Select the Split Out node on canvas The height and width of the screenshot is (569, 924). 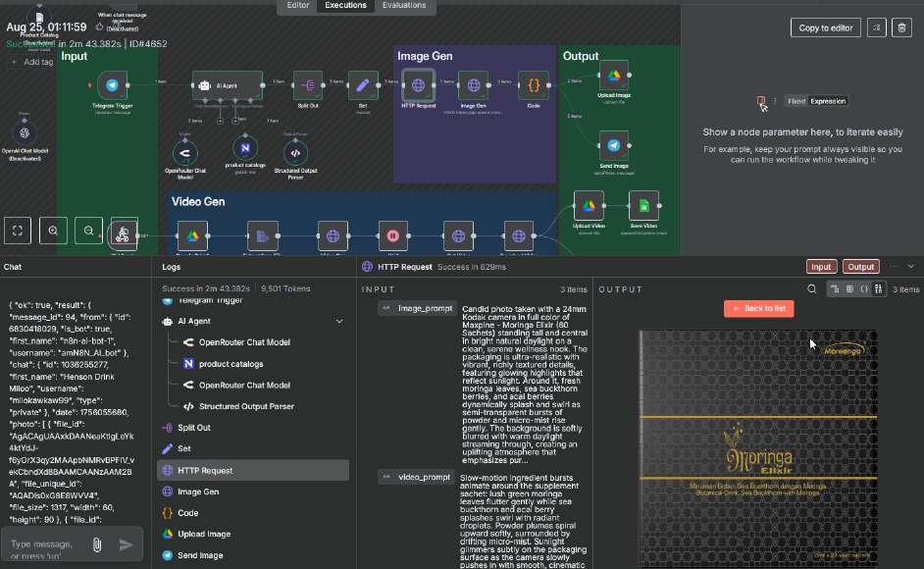click(x=308, y=85)
